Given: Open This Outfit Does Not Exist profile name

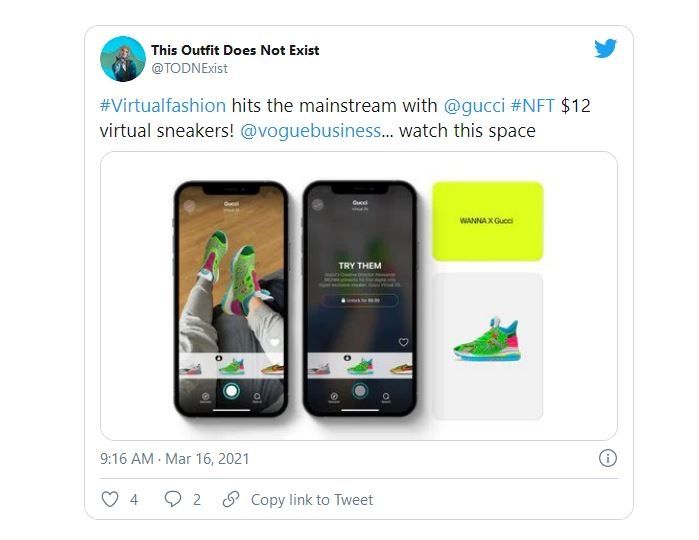Looking at the screenshot, I should [235, 50].
